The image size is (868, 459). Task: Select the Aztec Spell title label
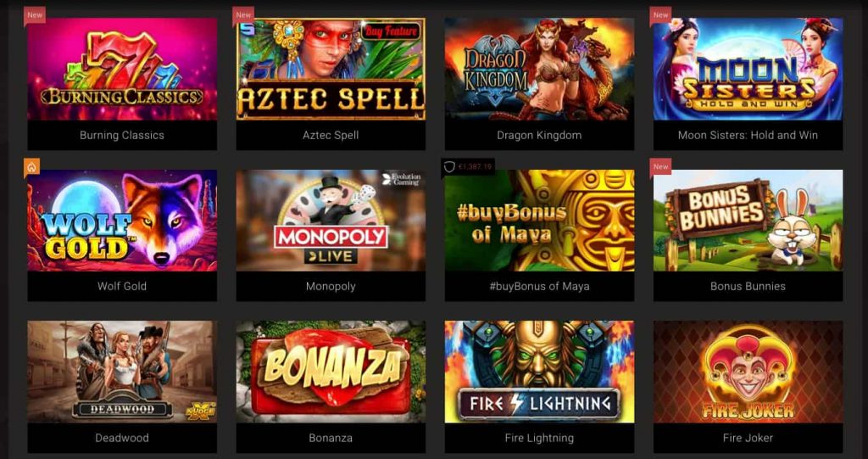pyautogui.click(x=331, y=135)
